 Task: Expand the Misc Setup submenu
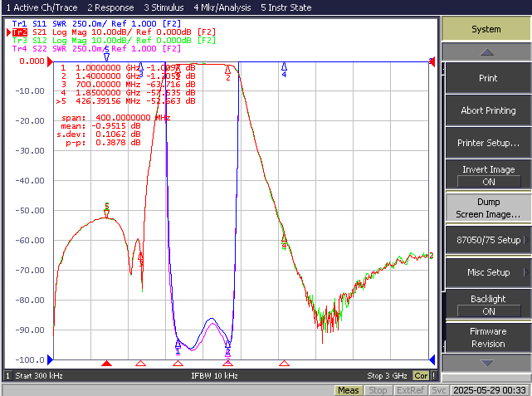coord(488,272)
